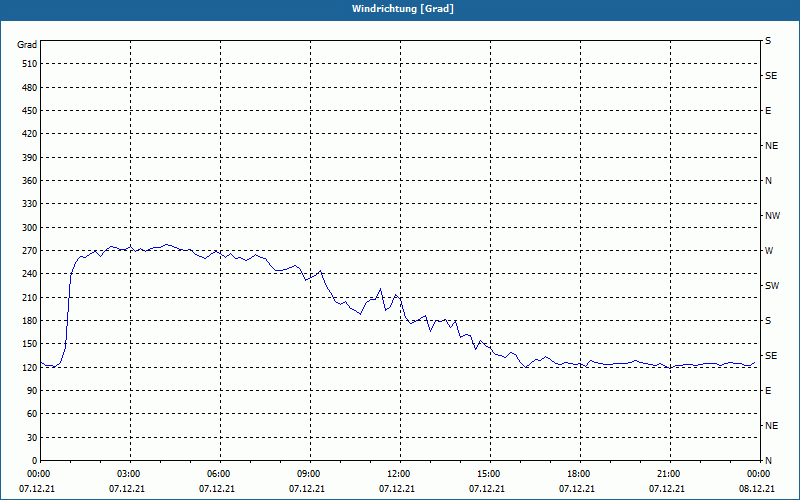Click the NE compass label at the 30 gridline

click(x=771, y=426)
